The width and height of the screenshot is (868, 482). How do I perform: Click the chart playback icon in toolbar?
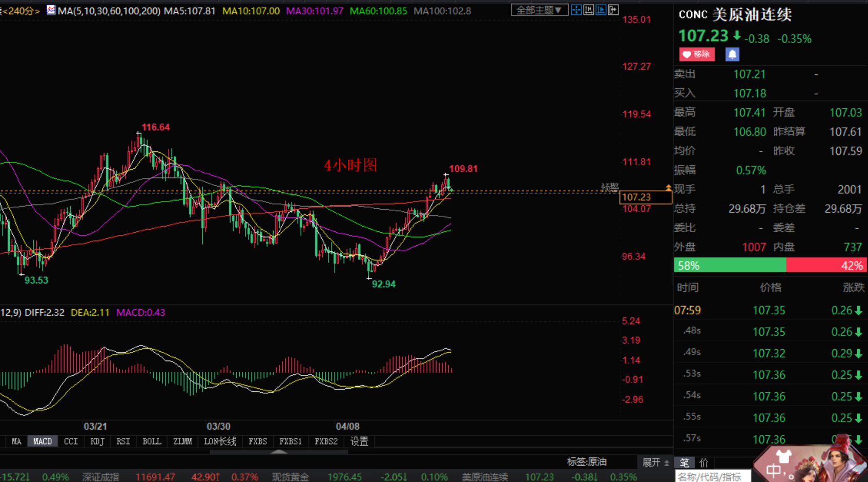click(x=601, y=10)
